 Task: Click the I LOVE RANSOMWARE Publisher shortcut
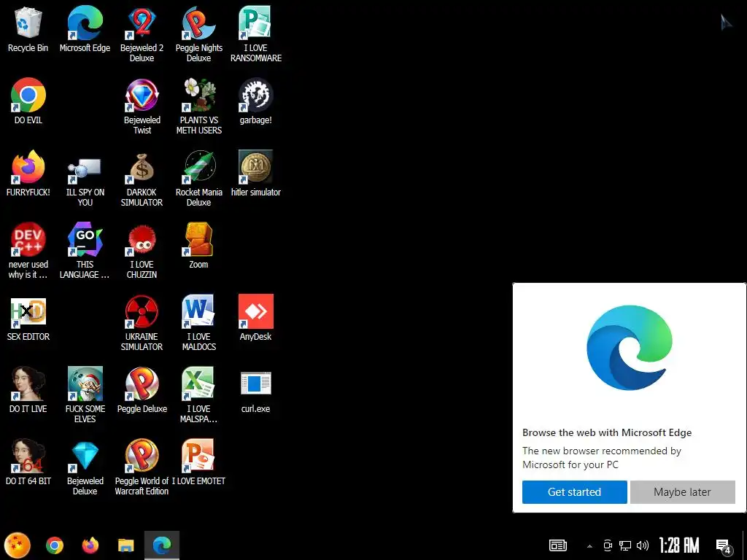coord(256,34)
